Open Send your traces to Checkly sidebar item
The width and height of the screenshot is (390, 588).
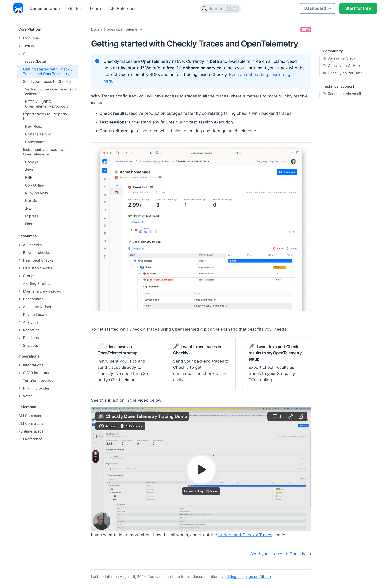pyautogui.click(x=47, y=82)
